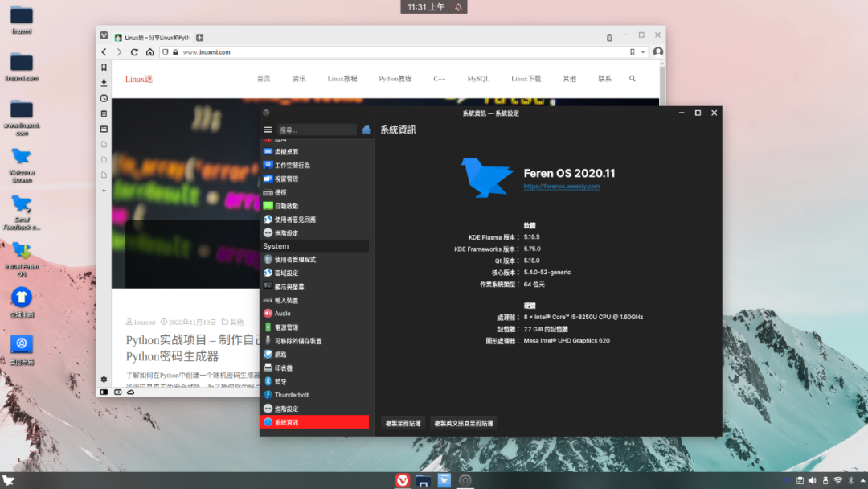Bookmark the page via address bar icon
The width and height of the screenshot is (868, 489).
tap(633, 52)
